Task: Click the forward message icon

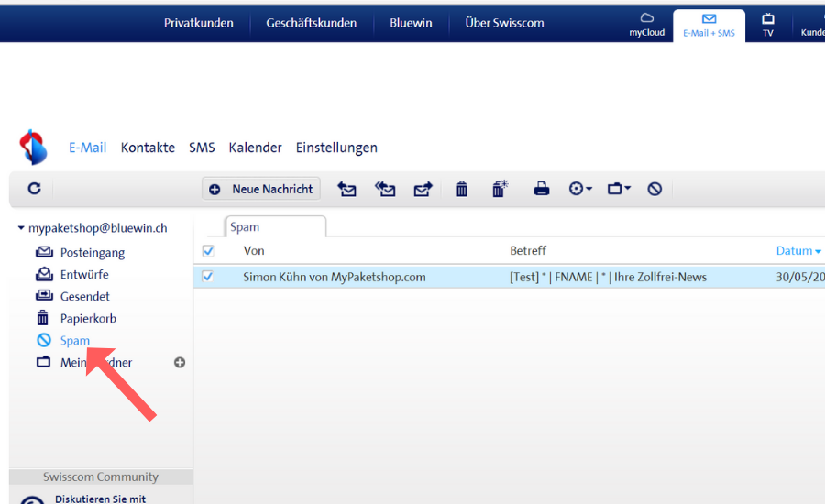Action: [423, 189]
